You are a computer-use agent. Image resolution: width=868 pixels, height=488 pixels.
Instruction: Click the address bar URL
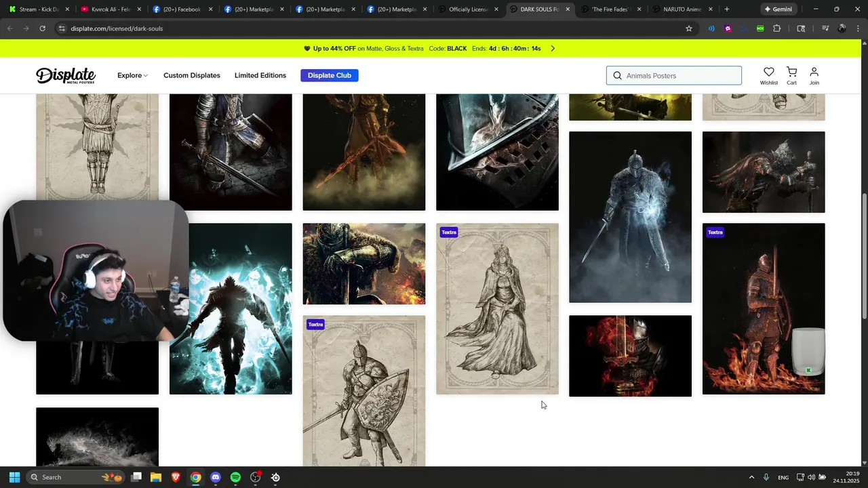[117, 28]
